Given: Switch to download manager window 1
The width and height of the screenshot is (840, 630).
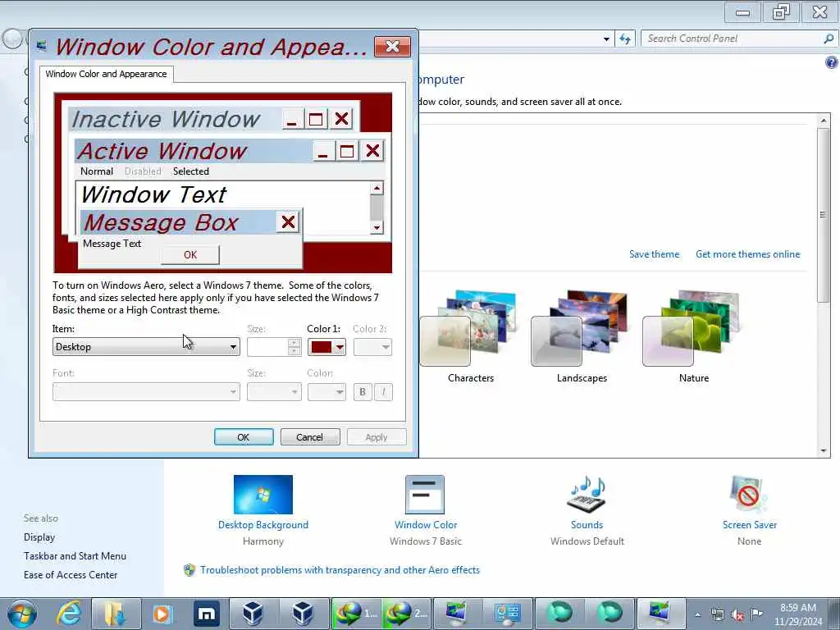Looking at the screenshot, I should 356,614.
